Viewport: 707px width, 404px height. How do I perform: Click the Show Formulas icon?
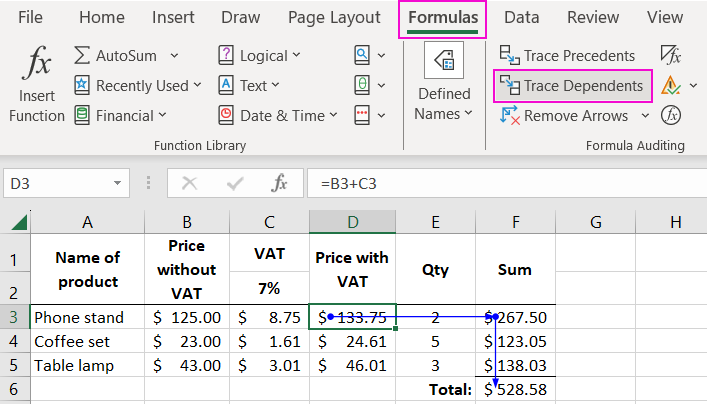[x=670, y=56]
